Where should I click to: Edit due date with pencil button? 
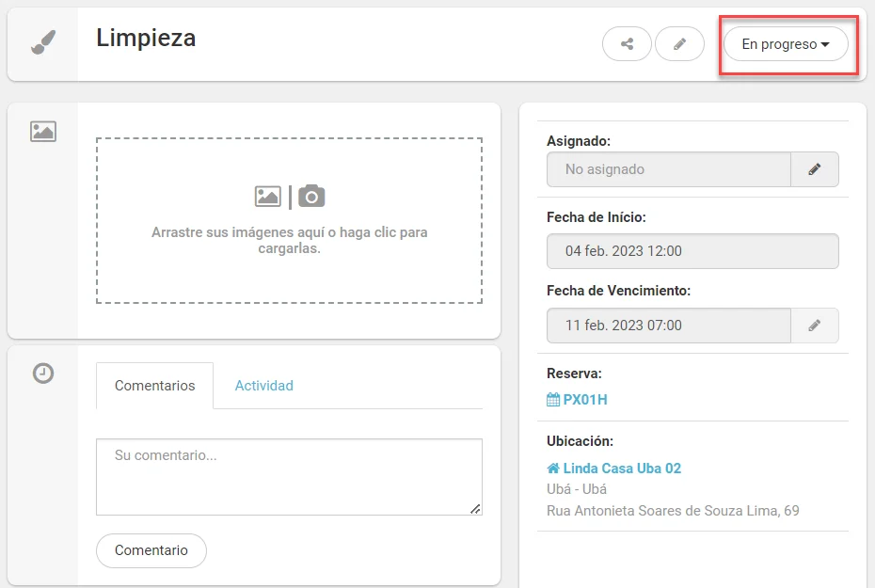pyautogui.click(x=815, y=326)
